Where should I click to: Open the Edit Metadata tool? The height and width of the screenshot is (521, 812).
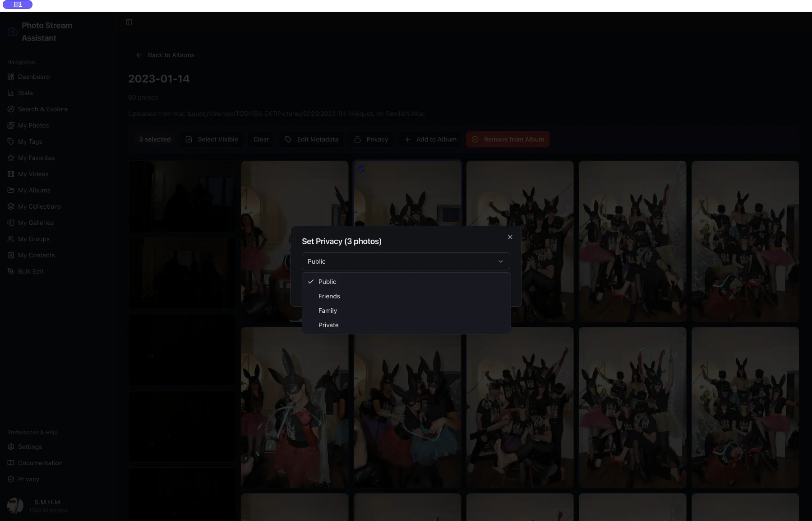tap(311, 139)
